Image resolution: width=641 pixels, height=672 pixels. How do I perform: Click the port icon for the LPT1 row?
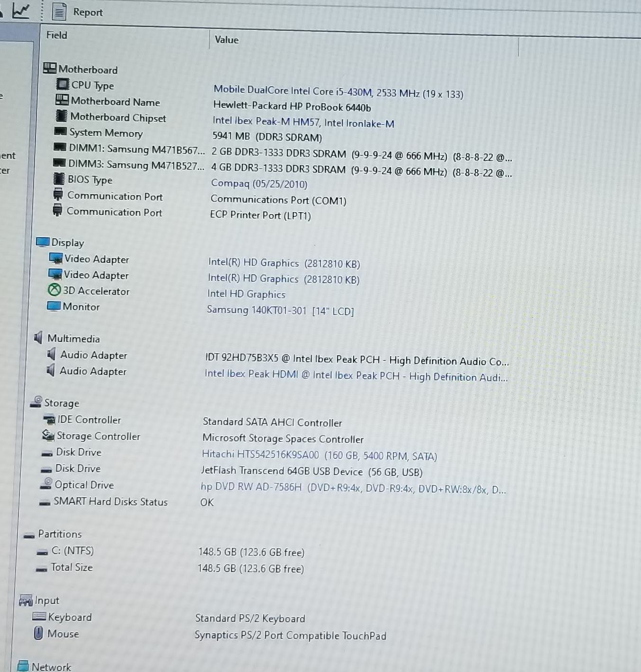[x=57, y=210]
